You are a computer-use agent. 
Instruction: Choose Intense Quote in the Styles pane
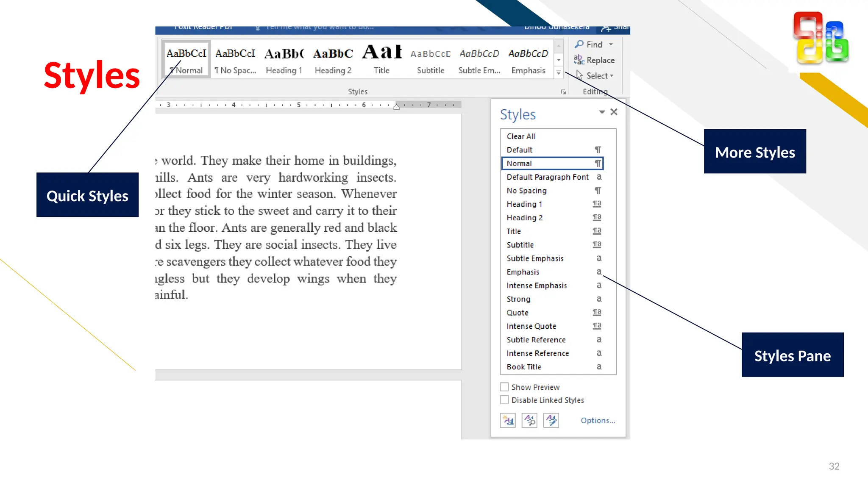[531, 326]
